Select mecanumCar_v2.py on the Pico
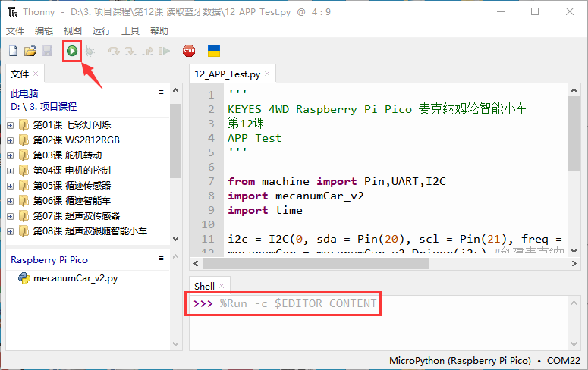 [75, 278]
